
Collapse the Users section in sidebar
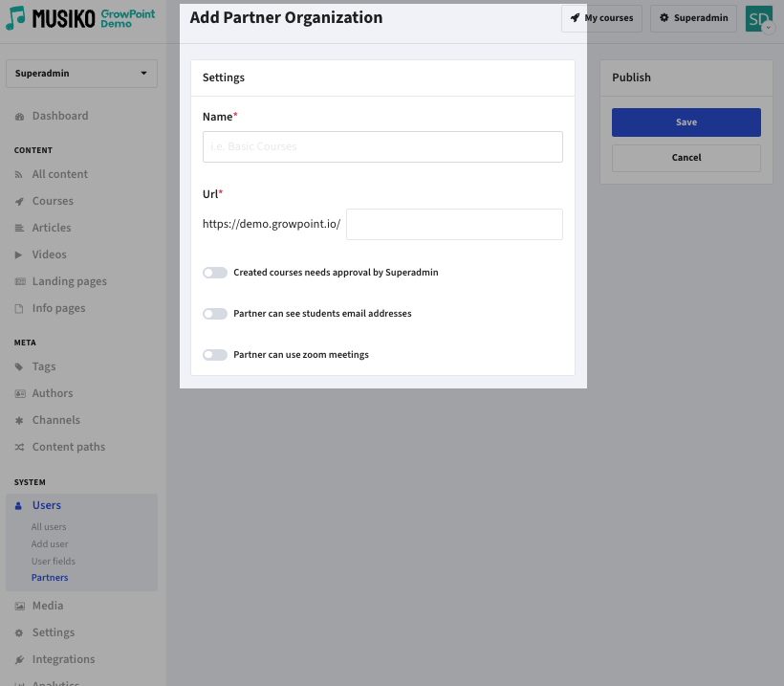click(46, 505)
